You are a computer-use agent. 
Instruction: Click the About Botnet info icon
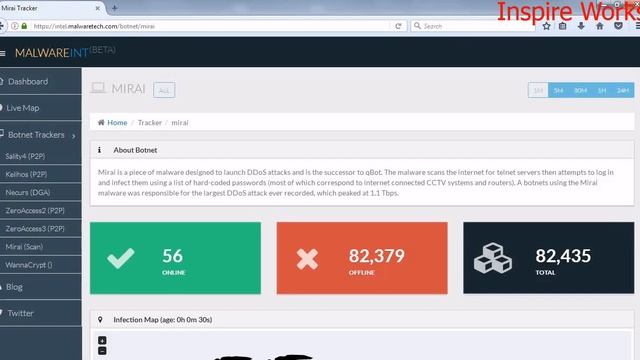(99, 150)
